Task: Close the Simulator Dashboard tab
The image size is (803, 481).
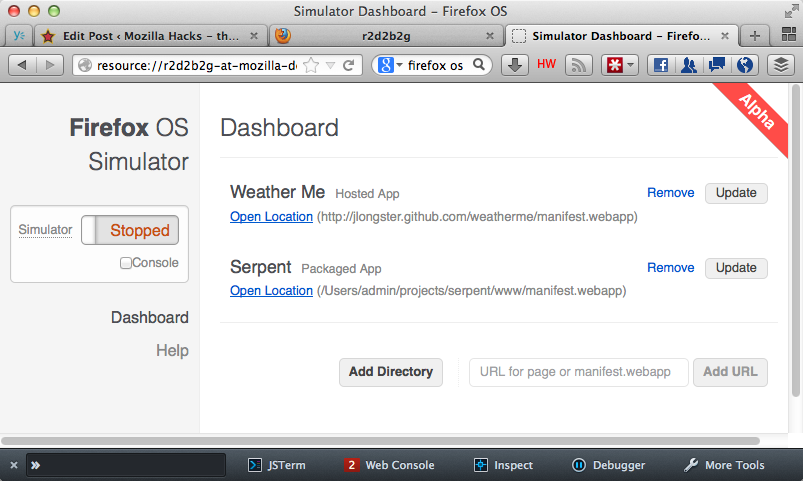Action: pyautogui.click(x=725, y=36)
